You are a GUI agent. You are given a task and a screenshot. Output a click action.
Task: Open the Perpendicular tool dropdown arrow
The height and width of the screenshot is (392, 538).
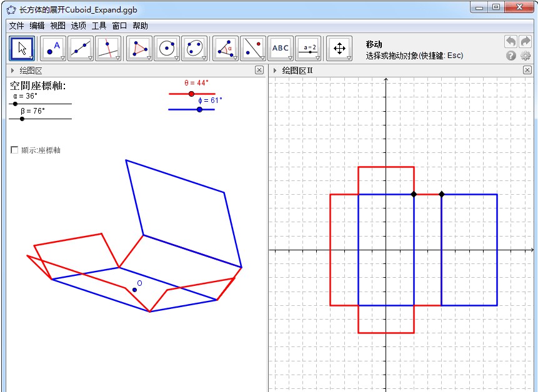click(x=117, y=58)
